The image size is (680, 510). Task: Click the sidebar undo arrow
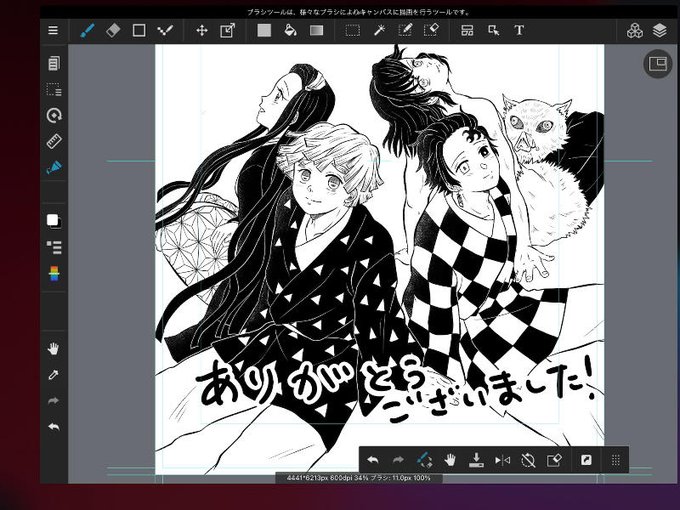click(x=53, y=427)
